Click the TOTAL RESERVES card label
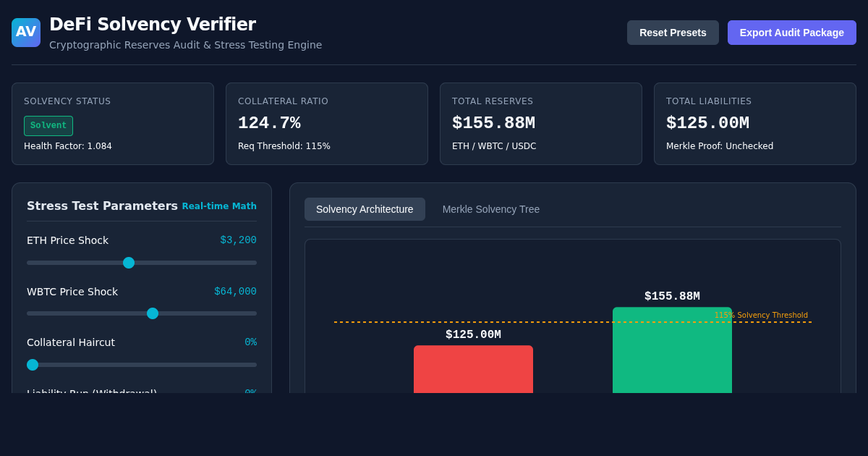The width and height of the screenshot is (868, 456). click(x=493, y=101)
